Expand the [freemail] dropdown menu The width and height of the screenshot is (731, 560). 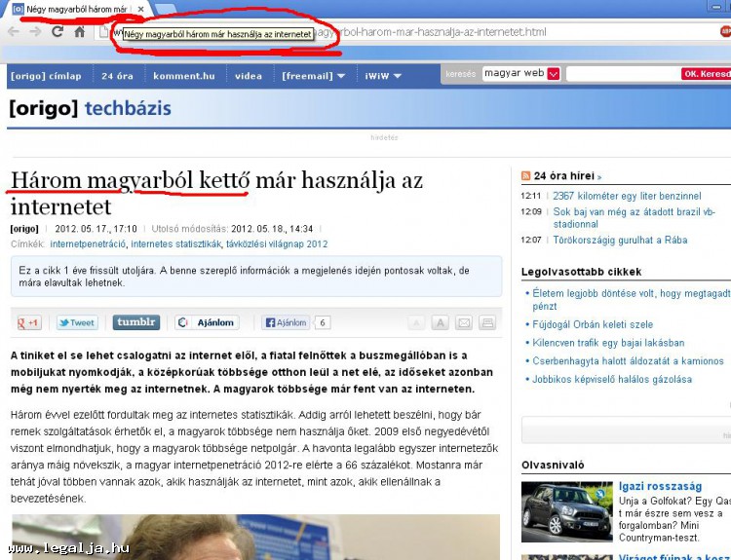pyautogui.click(x=313, y=75)
